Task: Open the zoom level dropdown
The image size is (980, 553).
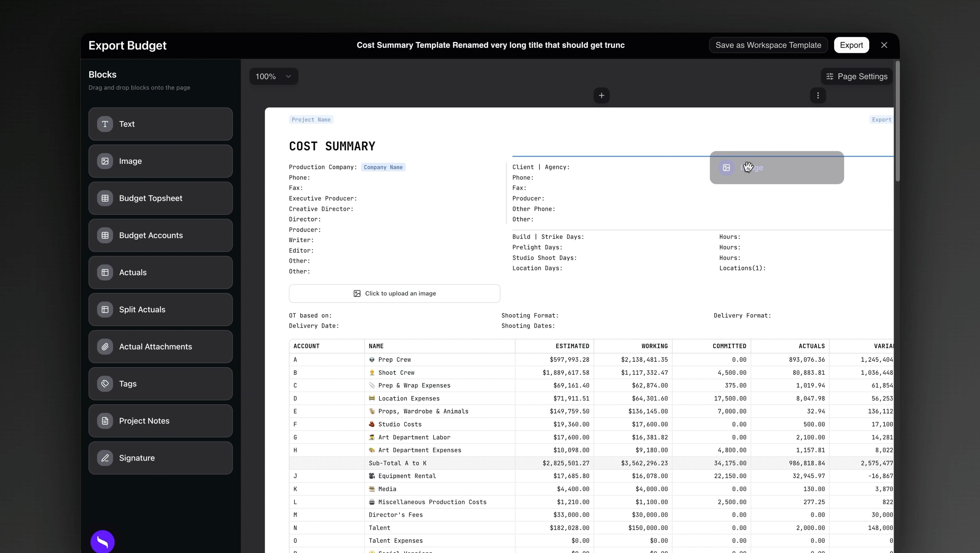Action: pos(273,76)
